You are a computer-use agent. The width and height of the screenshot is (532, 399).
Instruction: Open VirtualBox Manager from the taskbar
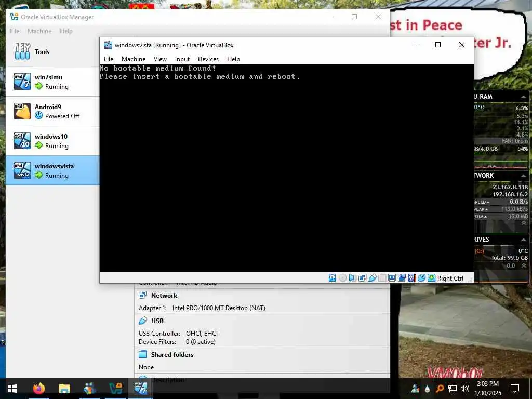pos(115,389)
